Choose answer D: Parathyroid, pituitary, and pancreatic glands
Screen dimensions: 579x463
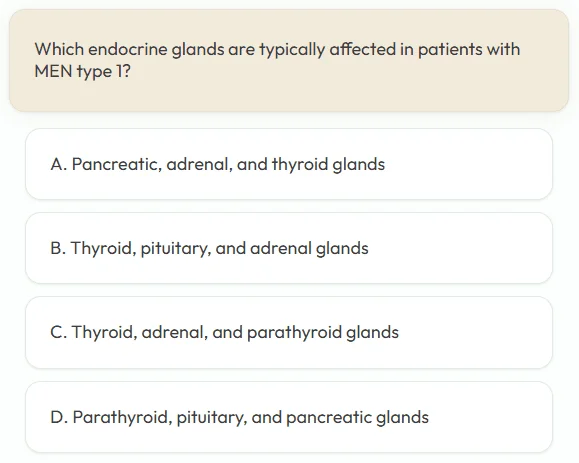tap(289, 417)
